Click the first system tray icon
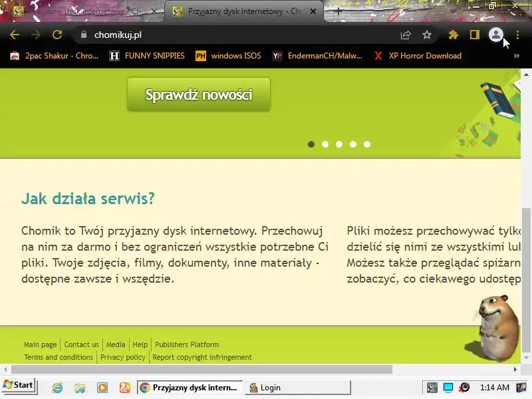Viewport: 532px width, 399px height. (432, 388)
